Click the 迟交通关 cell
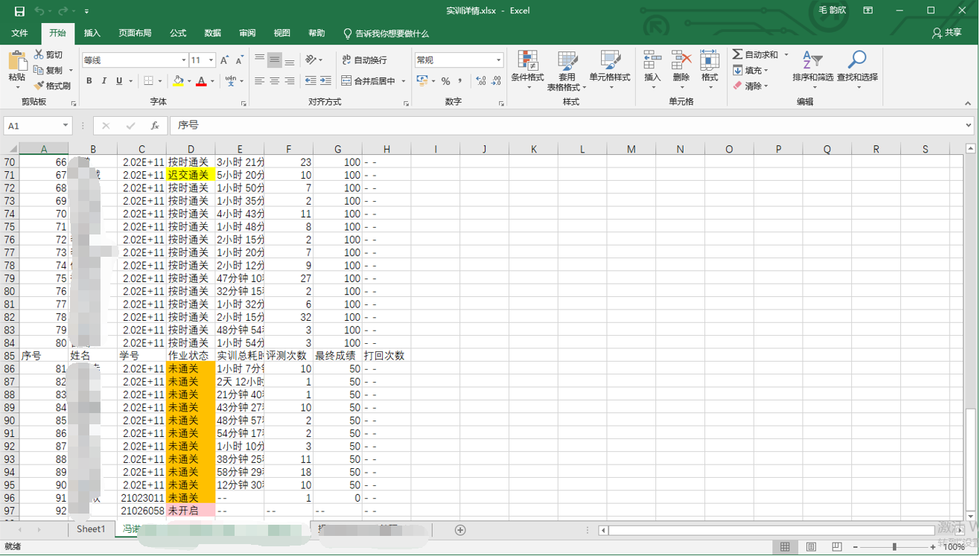 point(191,175)
